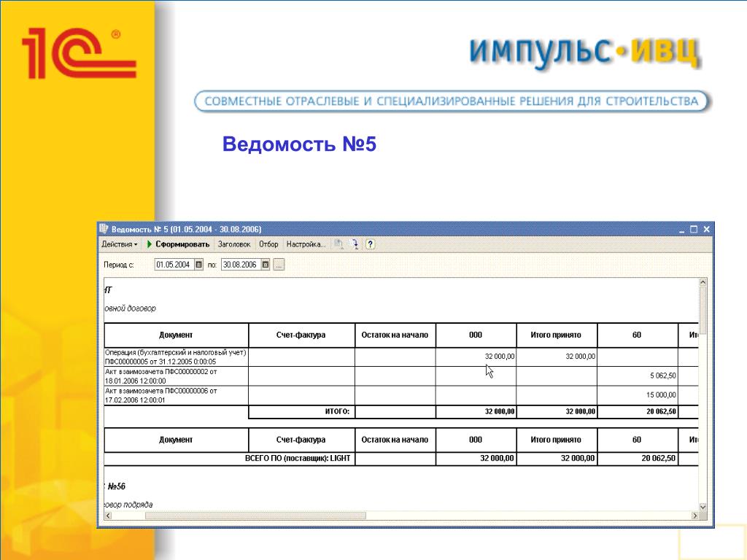Click the ellipsis period selection button
747x560 pixels.
click(279, 265)
